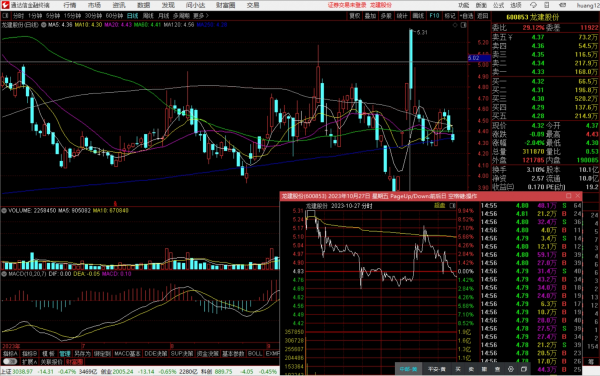Viewport: 600px width, 376px height.
Task: Select the SUP决策 indicator tab
Action: coord(182,354)
